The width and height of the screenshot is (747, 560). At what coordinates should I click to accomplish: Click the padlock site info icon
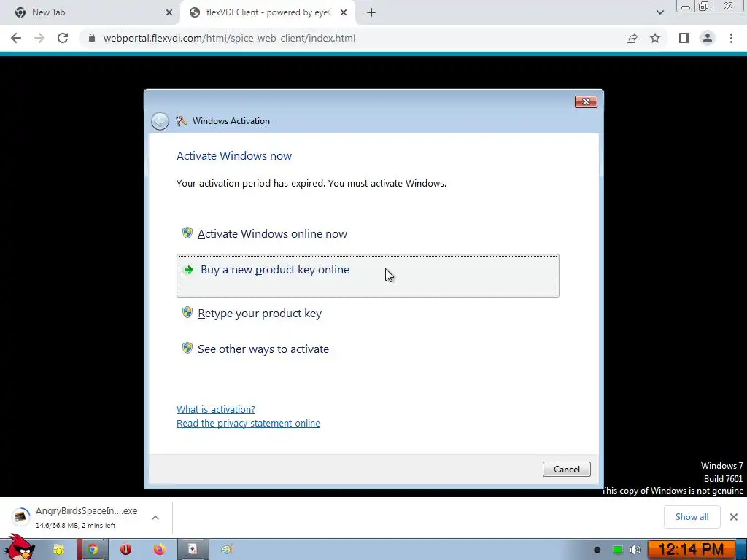(x=92, y=38)
